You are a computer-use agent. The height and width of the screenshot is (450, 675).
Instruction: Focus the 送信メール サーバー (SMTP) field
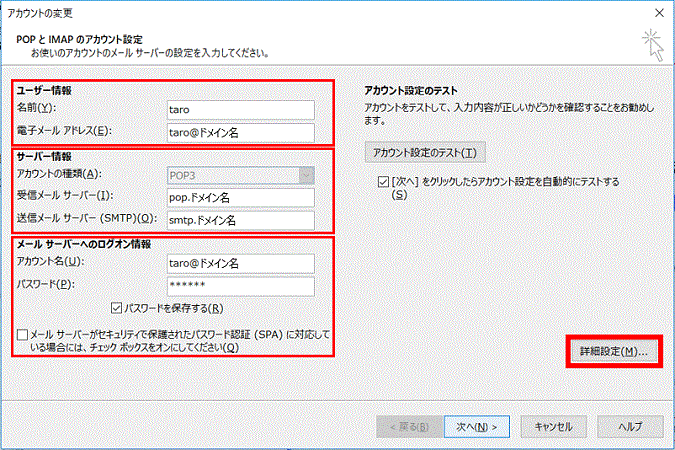click(241, 220)
